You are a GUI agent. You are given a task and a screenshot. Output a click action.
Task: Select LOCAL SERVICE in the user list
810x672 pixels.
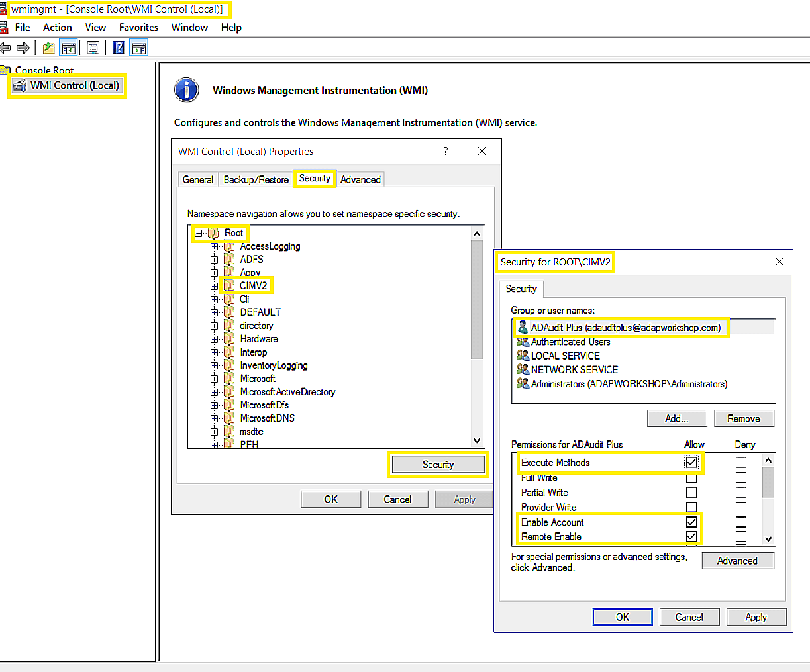pos(565,356)
